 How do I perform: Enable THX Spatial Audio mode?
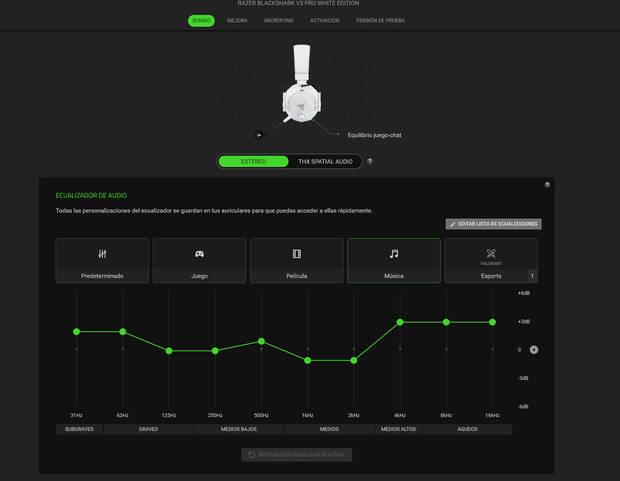325,161
